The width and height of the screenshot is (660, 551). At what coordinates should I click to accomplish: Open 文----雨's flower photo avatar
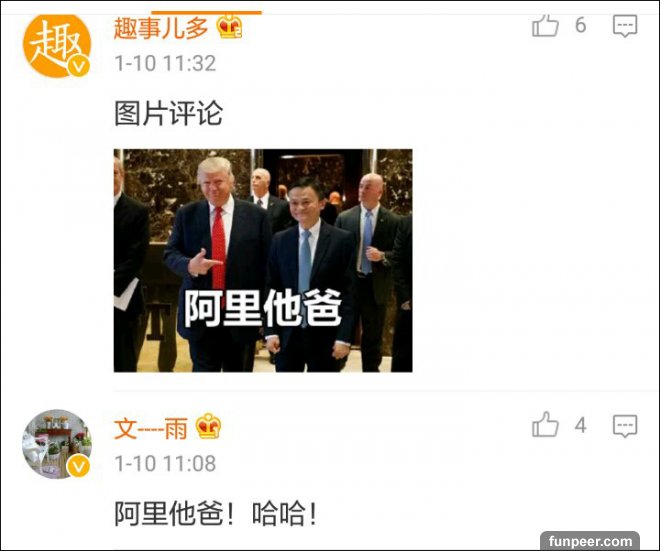[x=56, y=444]
